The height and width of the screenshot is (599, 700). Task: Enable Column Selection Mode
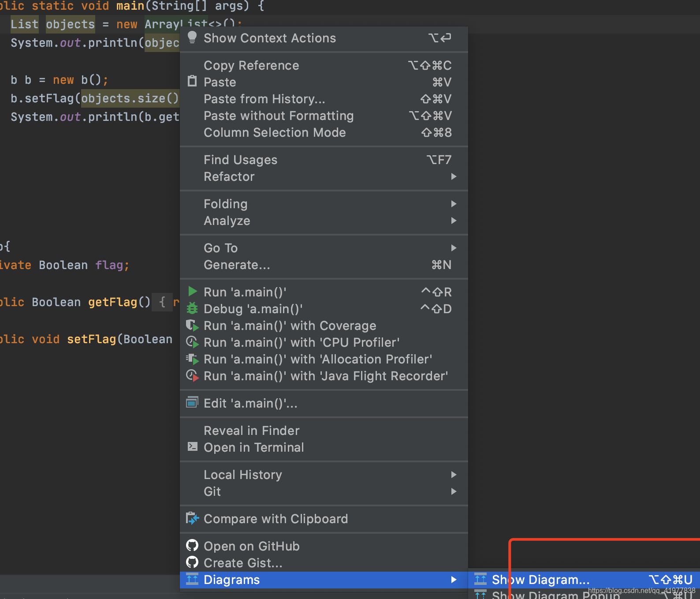[x=324, y=132]
